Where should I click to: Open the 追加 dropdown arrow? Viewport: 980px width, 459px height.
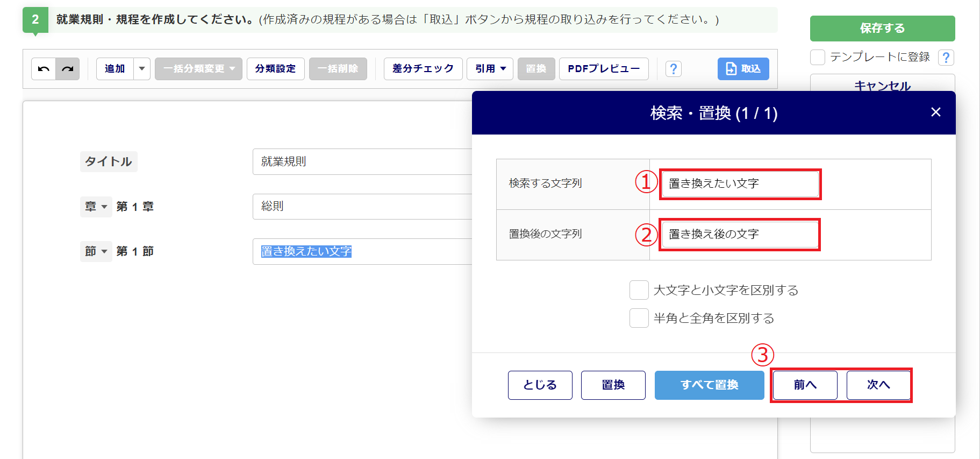click(142, 69)
